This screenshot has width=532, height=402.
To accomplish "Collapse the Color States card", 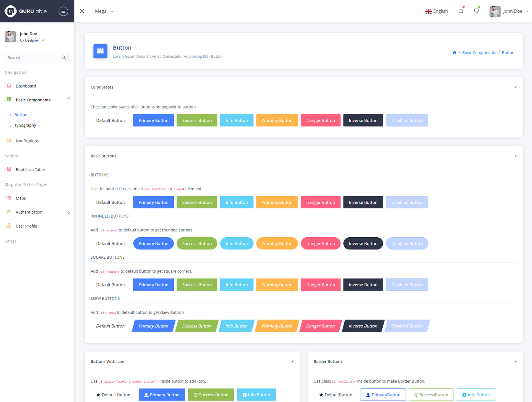I will 516,87.
